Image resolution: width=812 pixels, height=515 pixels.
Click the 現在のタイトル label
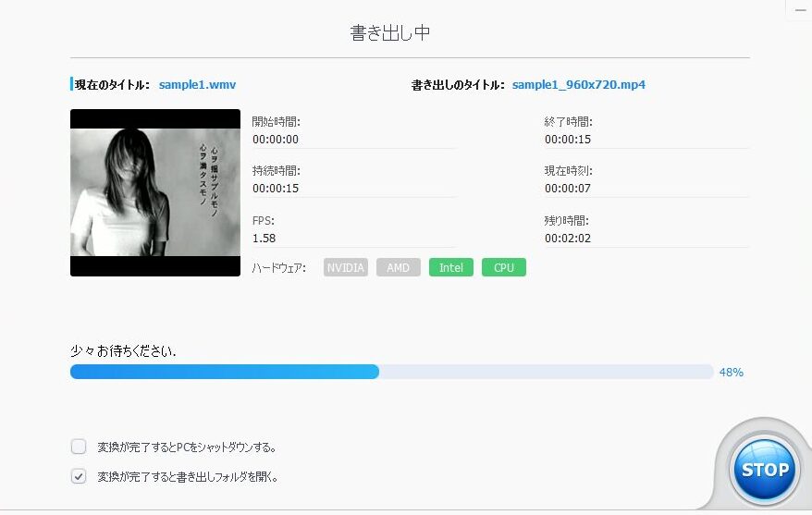click(x=112, y=85)
